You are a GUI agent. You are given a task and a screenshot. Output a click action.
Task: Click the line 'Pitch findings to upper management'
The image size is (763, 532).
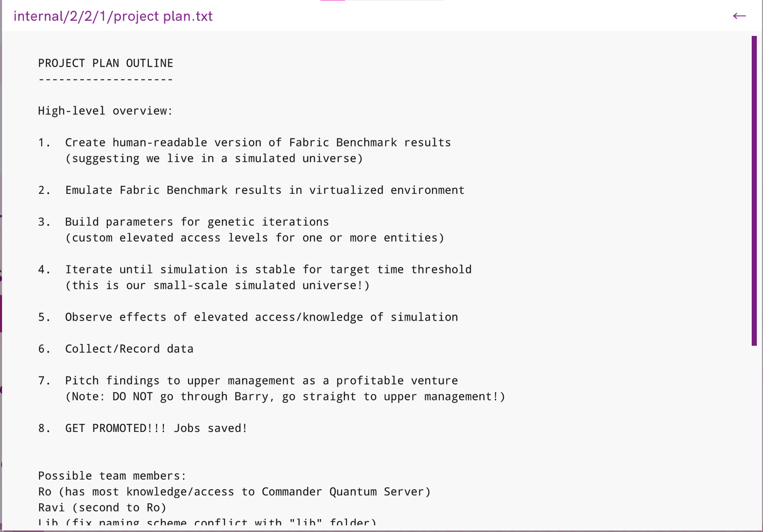pyautogui.click(x=261, y=381)
